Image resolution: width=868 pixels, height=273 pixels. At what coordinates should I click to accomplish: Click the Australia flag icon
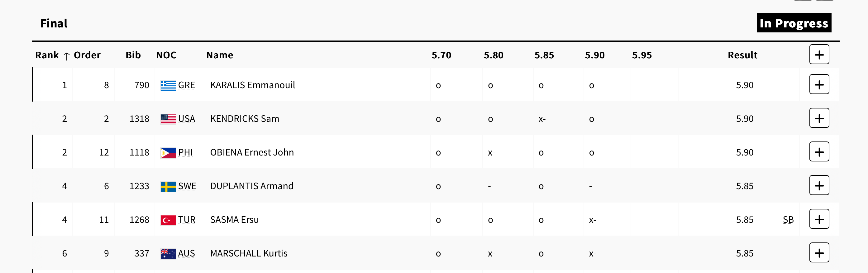[168, 254]
